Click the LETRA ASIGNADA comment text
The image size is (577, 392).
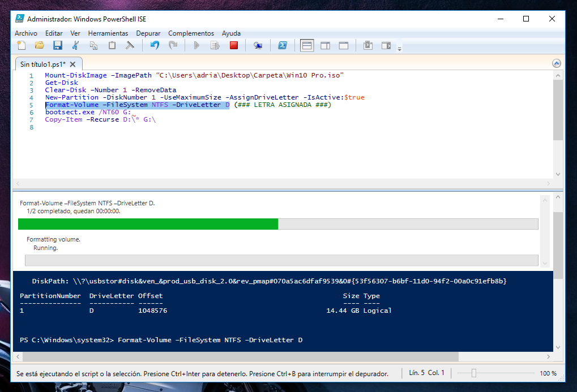283,105
